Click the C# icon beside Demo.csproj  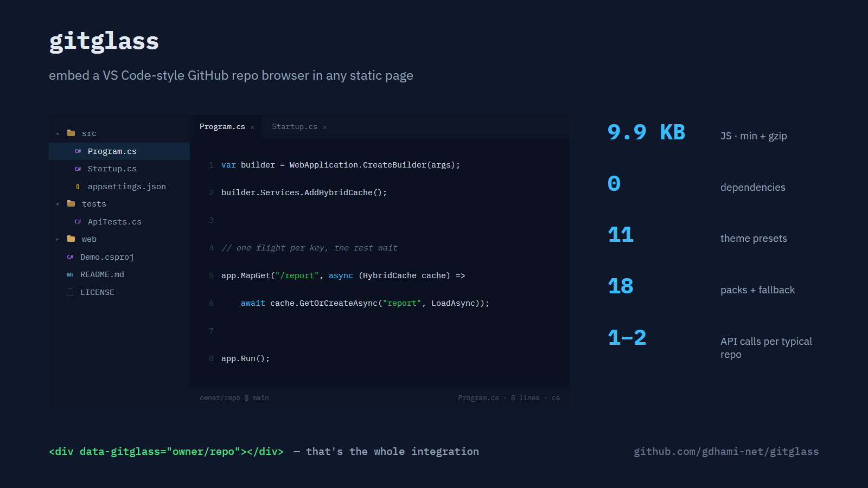[70, 257]
